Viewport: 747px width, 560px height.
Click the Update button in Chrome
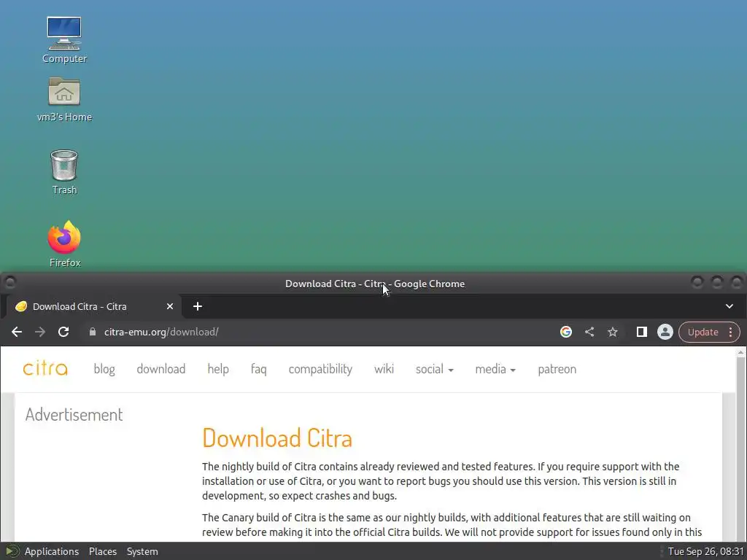tap(703, 332)
